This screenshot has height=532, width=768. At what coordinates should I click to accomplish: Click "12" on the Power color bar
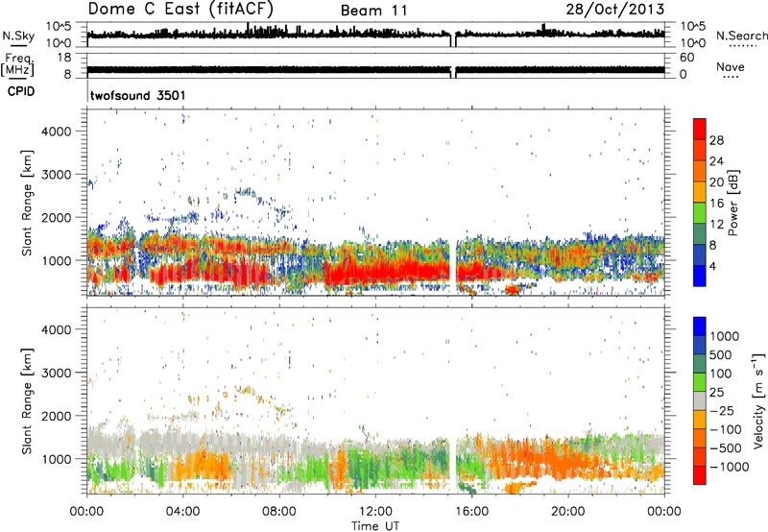716,225
